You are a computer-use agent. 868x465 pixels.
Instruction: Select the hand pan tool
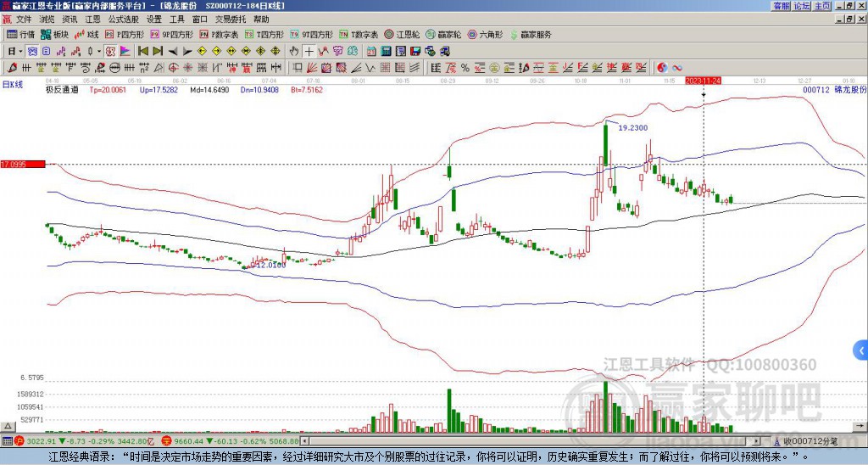(294, 51)
